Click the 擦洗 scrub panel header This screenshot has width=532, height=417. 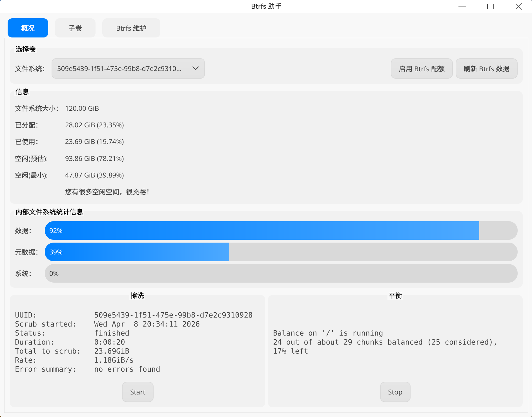[137, 296]
